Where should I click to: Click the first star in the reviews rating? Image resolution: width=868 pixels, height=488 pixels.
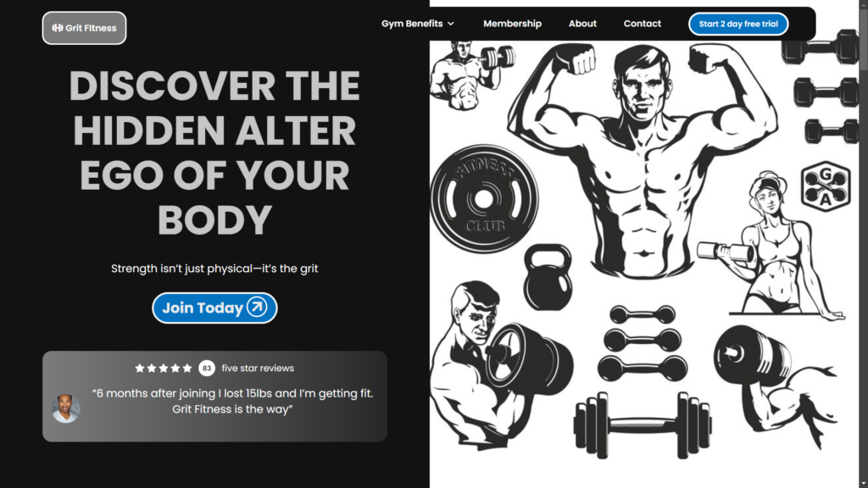(140, 368)
